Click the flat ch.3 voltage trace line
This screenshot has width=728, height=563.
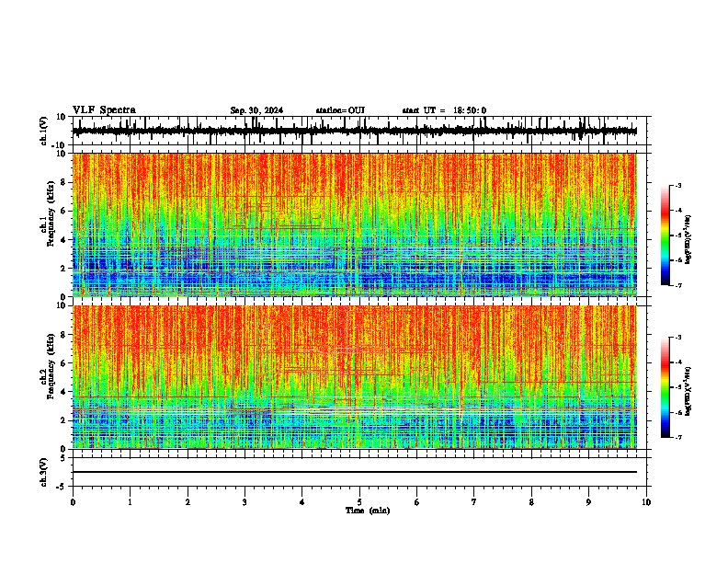pyautogui.click(x=354, y=472)
